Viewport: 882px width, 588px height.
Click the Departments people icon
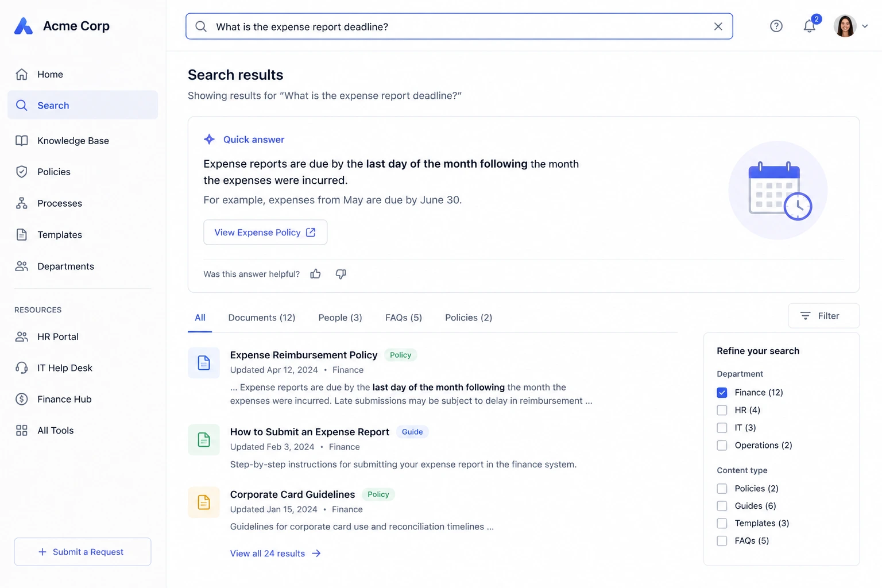(x=22, y=266)
